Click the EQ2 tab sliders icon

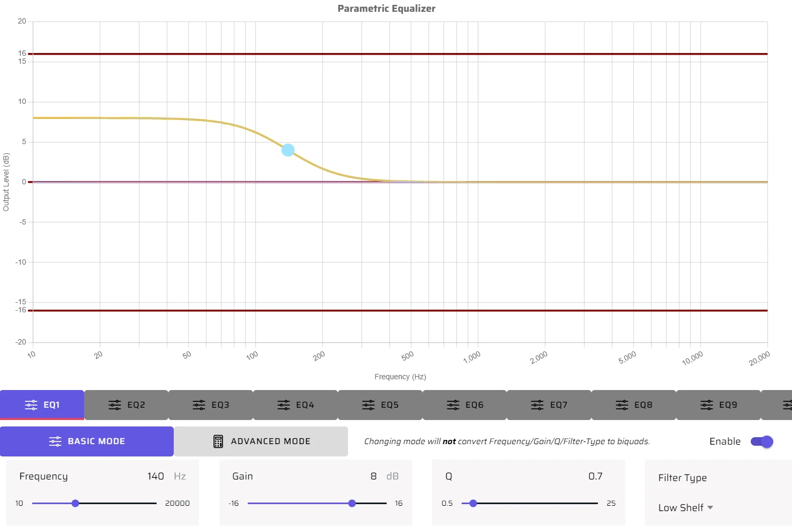[115, 405]
